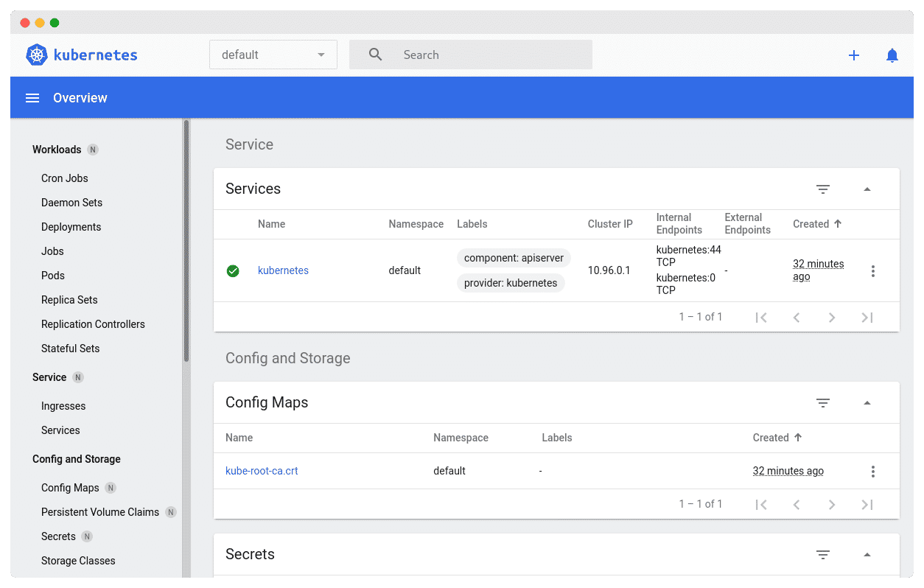924x588 pixels.
Task: Click N badge beside Config Maps sidebar item
Action: (x=111, y=488)
